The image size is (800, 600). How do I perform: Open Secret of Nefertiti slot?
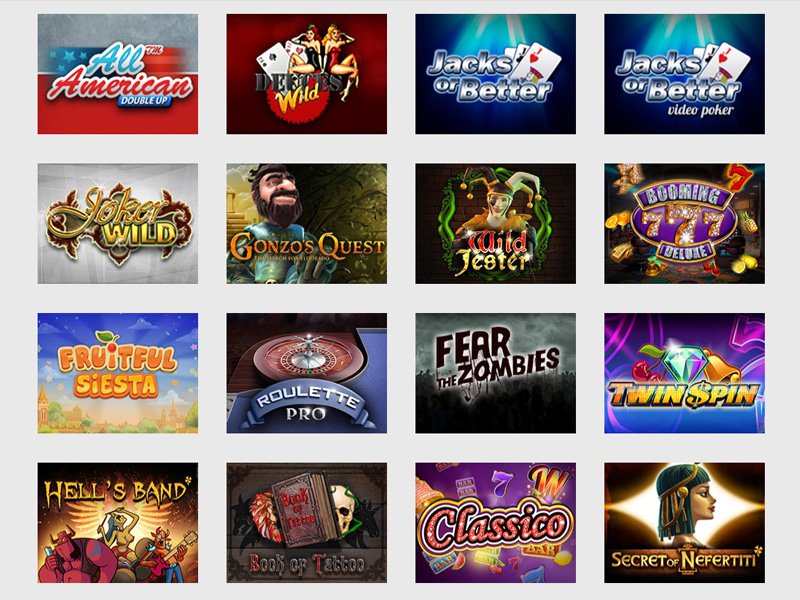pos(684,522)
